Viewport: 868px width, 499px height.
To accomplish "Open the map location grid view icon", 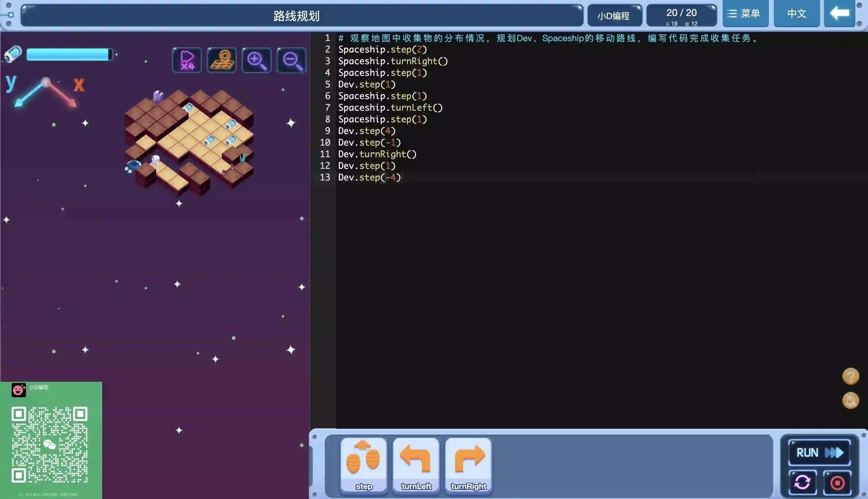I will click(222, 60).
